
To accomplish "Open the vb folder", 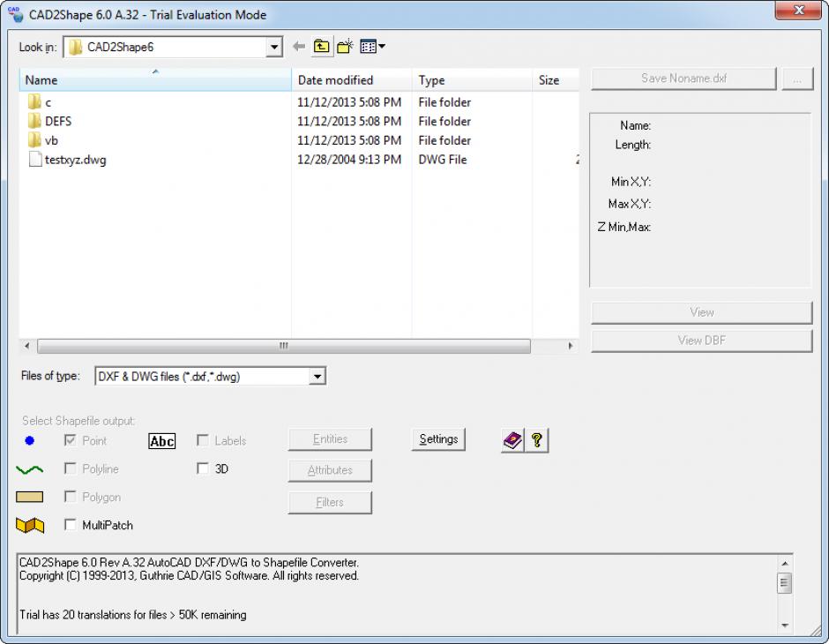I will click(43, 140).
